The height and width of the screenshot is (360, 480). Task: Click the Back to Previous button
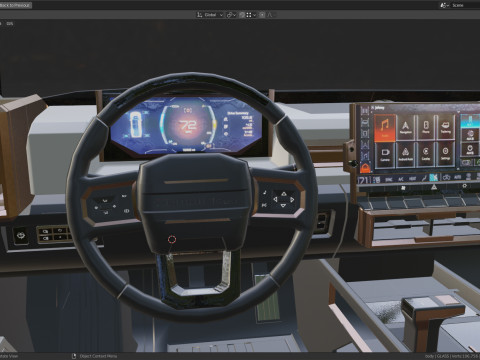point(15,5)
